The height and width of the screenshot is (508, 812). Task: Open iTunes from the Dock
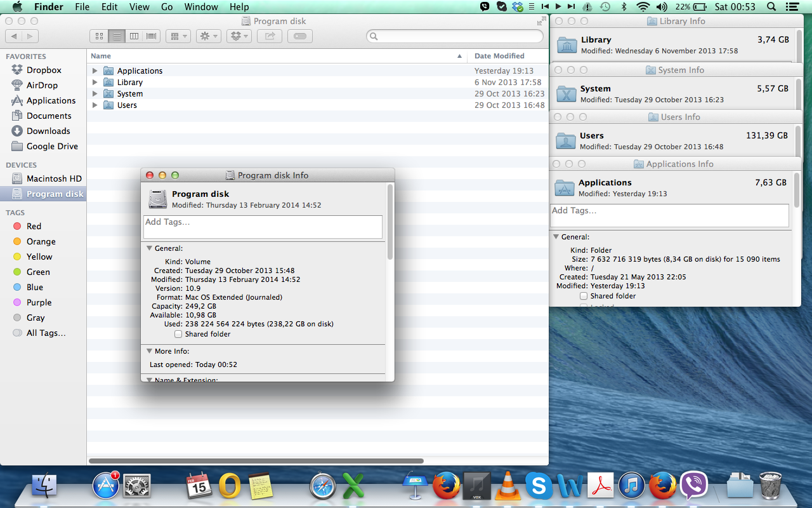pyautogui.click(x=632, y=486)
